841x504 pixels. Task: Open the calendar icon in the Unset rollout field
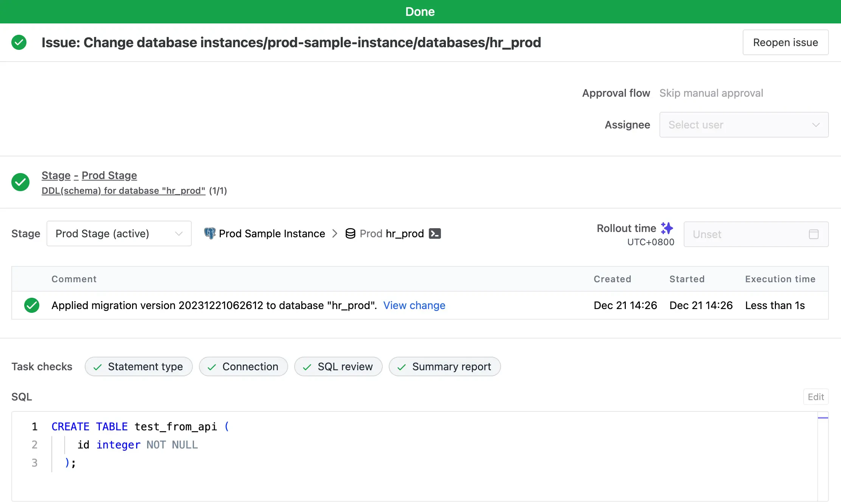pos(814,234)
